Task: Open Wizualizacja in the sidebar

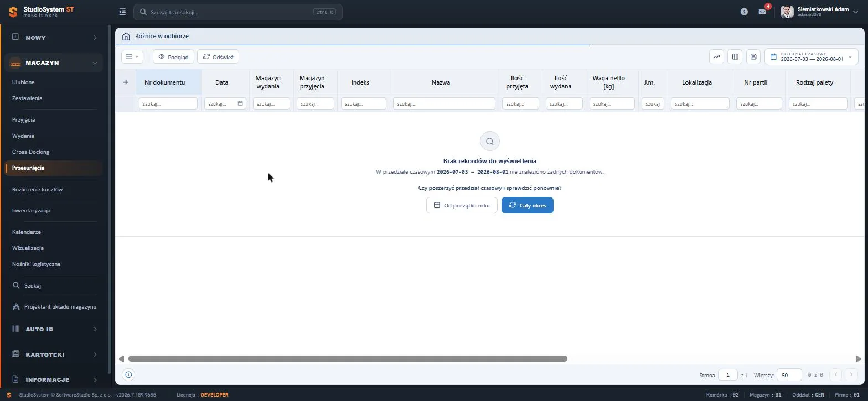Action: (28, 248)
